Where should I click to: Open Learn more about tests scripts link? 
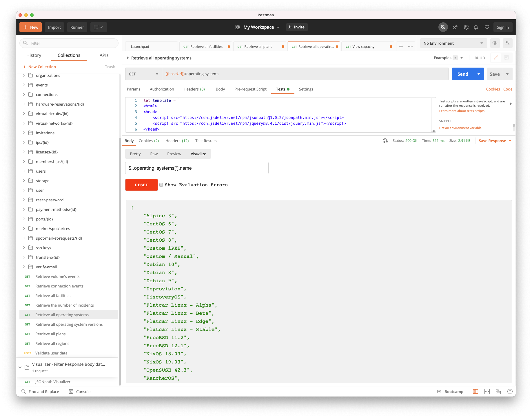click(462, 111)
